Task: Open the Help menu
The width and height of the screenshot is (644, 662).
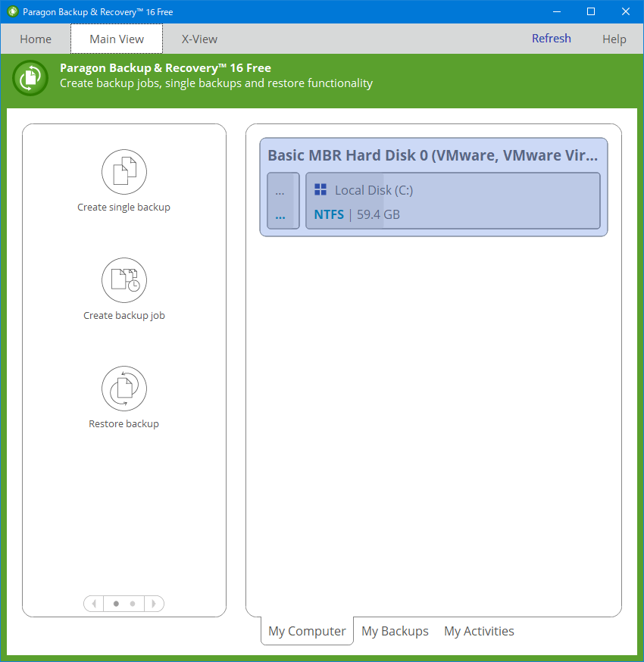Action: click(x=614, y=39)
